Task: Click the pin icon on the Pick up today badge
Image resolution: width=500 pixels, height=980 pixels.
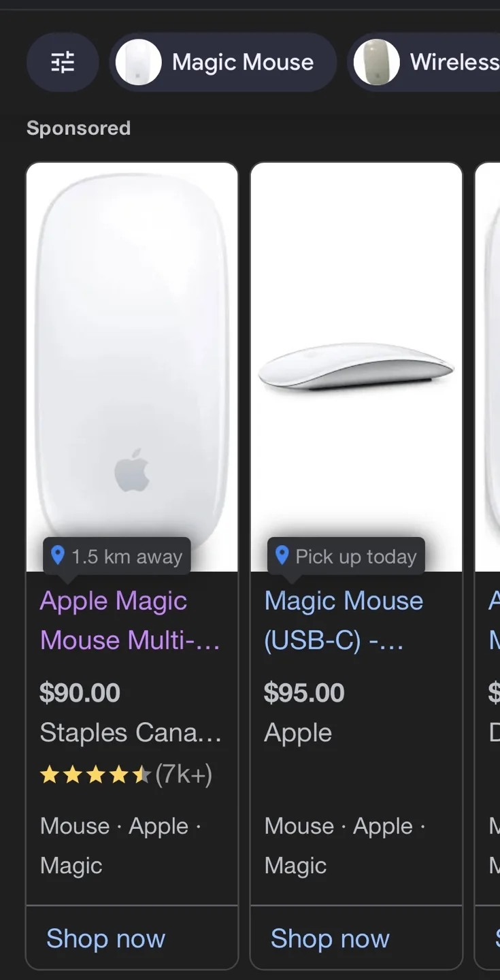Action: coord(282,556)
